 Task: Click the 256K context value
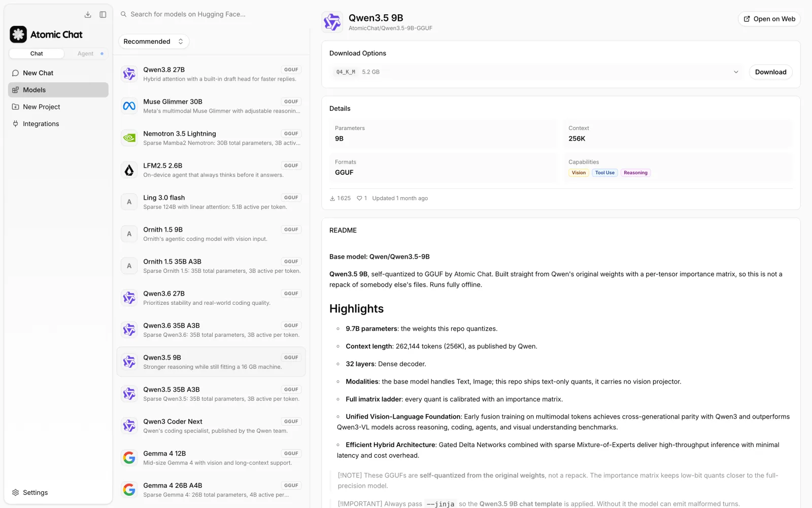tap(577, 139)
